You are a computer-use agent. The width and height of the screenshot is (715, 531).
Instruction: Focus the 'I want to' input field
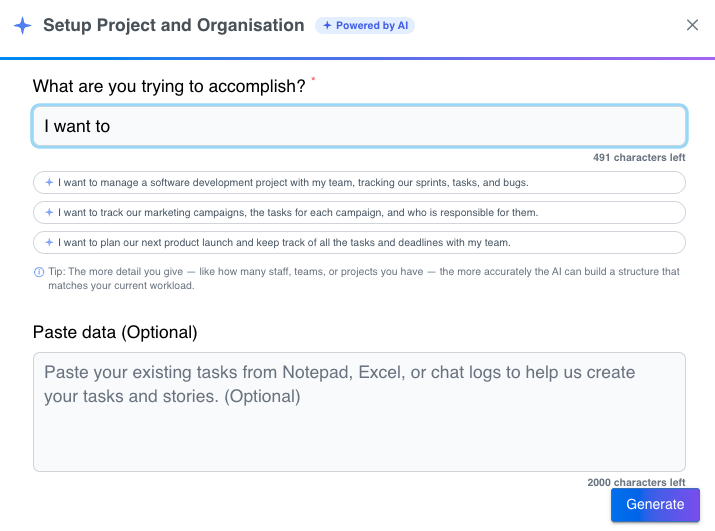click(359, 126)
